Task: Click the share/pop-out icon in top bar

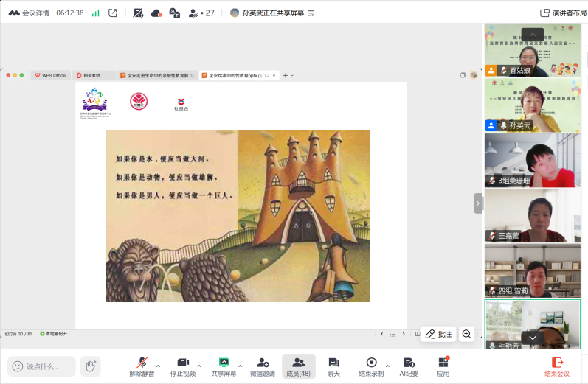Action: pyautogui.click(x=113, y=13)
